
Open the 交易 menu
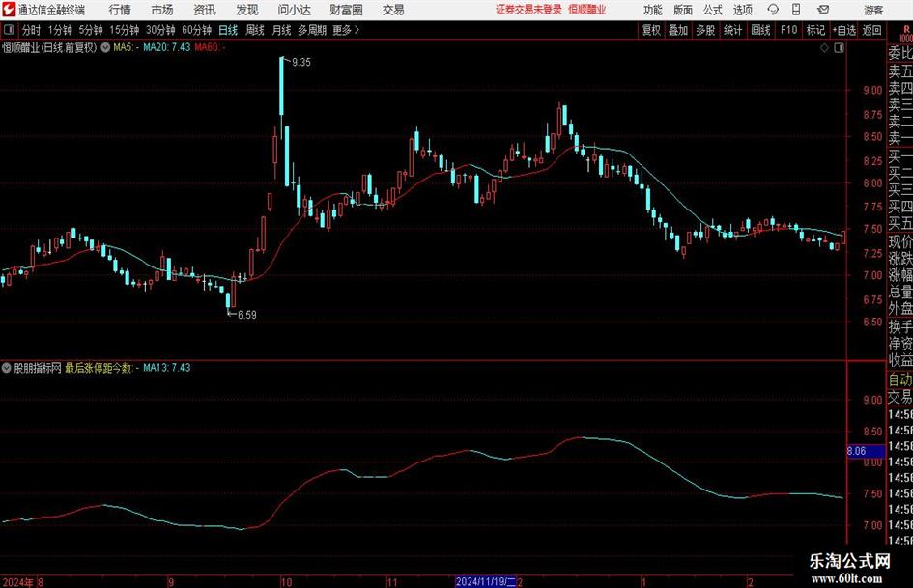click(x=393, y=10)
